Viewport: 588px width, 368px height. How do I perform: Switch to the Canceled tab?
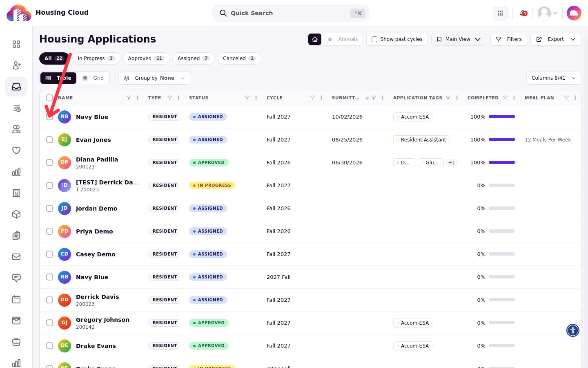(x=239, y=58)
